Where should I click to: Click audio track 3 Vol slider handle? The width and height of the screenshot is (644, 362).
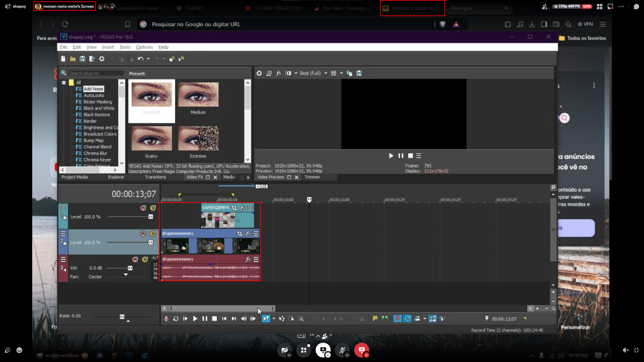(130, 268)
